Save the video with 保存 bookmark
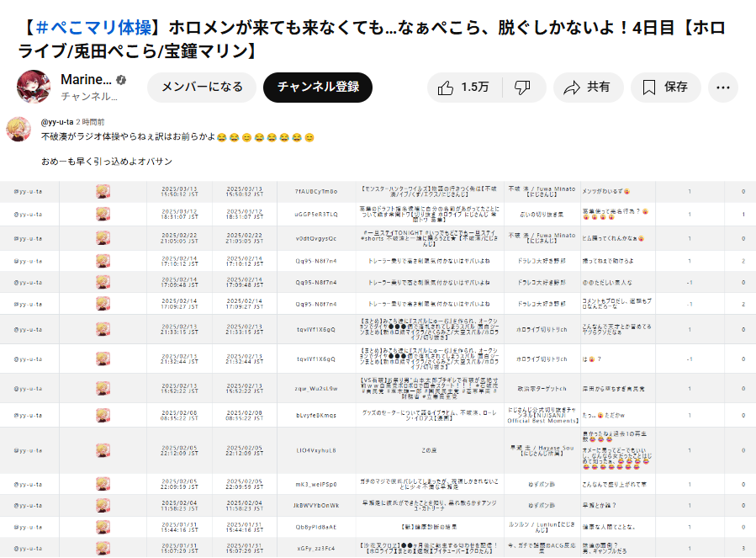Image resolution: width=756 pixels, height=558 pixels. (x=665, y=88)
